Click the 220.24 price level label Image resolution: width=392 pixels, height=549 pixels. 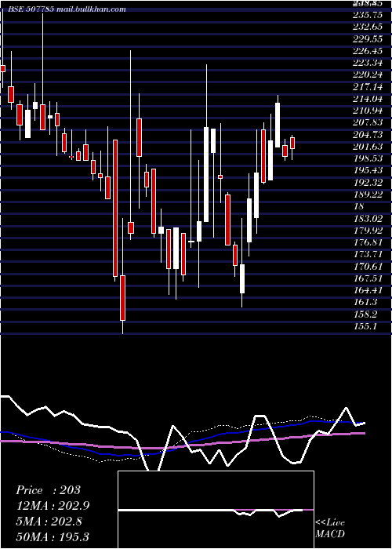click(366, 75)
